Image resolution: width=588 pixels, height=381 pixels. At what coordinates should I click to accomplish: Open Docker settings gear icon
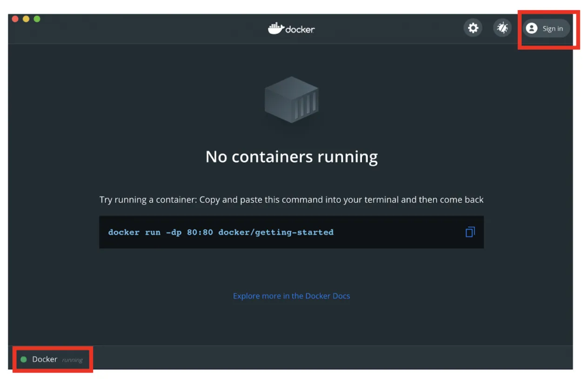click(473, 28)
